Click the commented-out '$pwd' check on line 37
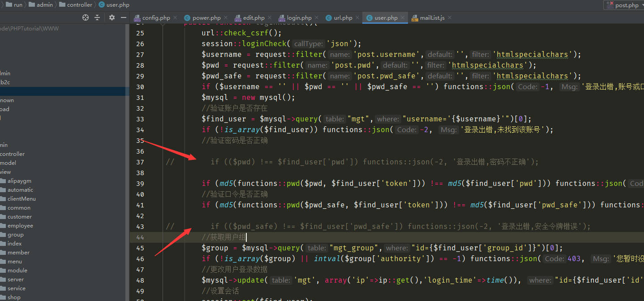This screenshot has height=301, width=644. [x=375, y=162]
